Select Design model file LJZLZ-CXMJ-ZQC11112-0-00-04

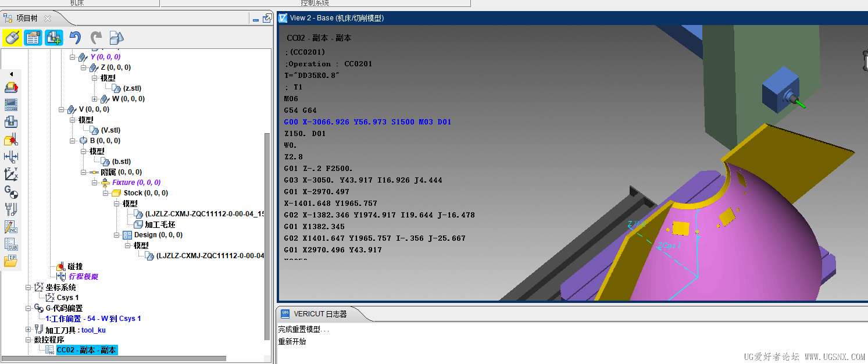210,256
